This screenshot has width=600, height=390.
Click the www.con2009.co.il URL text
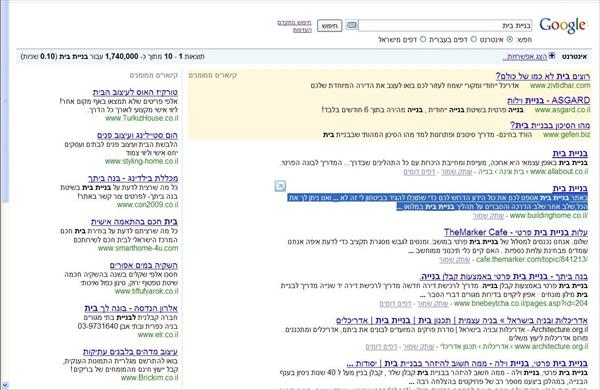tap(148, 205)
